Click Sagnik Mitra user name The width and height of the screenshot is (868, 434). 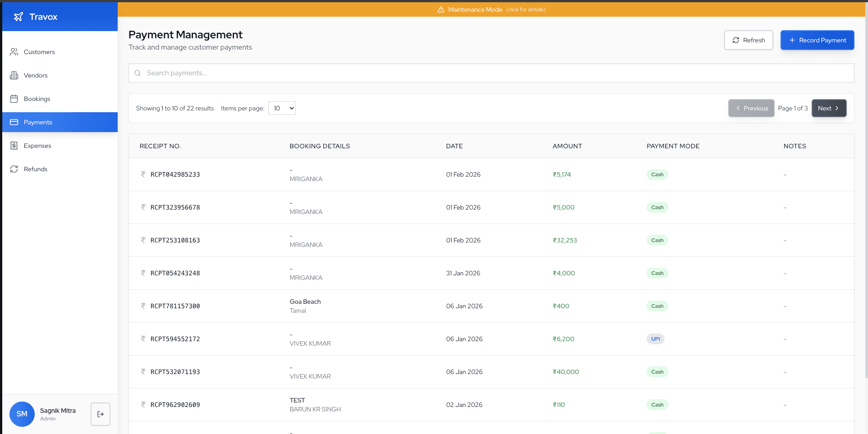point(58,411)
